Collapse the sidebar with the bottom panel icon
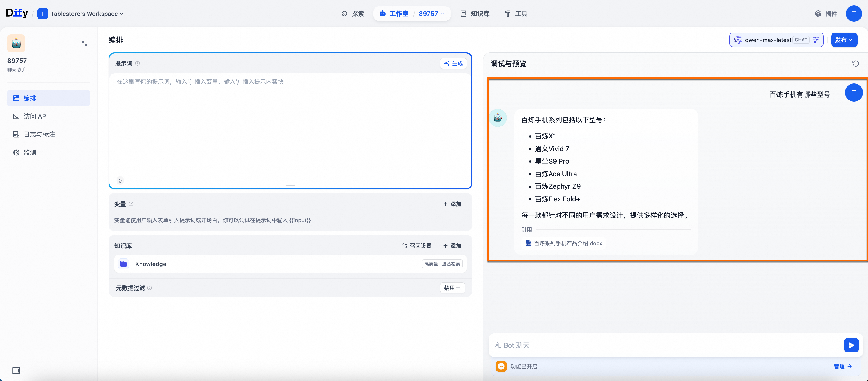Image resolution: width=868 pixels, height=381 pixels. pyautogui.click(x=16, y=371)
